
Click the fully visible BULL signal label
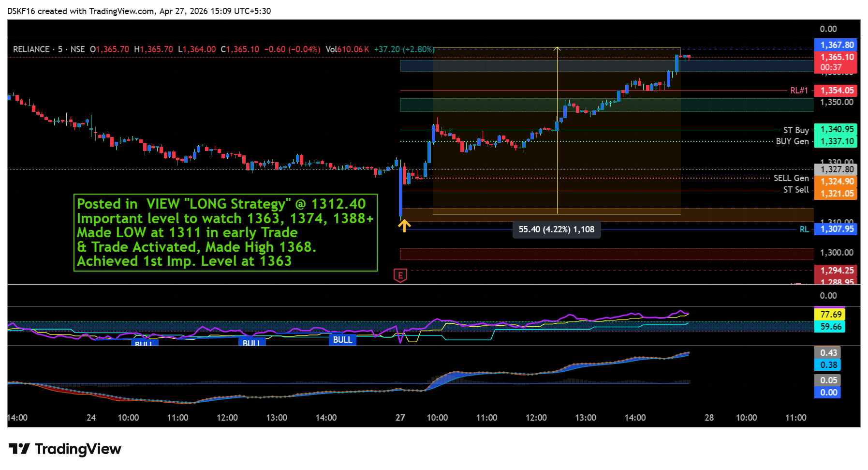343,340
